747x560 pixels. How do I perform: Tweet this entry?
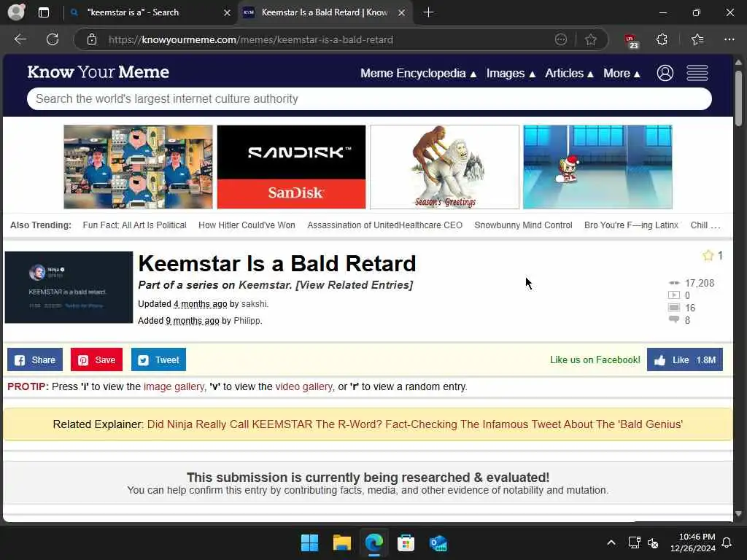[x=158, y=359]
